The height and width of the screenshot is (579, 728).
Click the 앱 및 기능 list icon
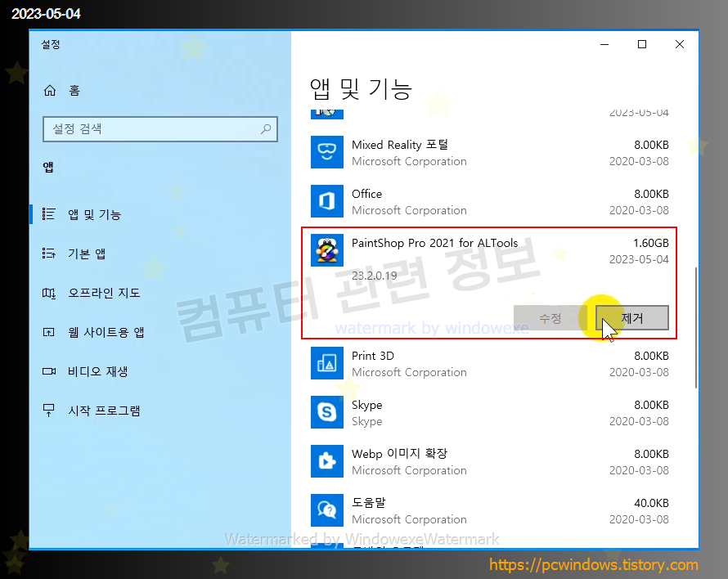point(49,214)
